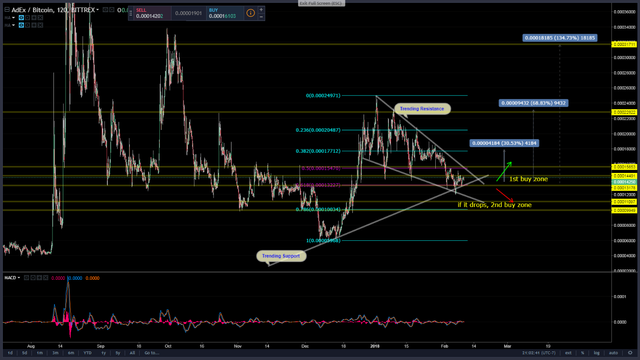Screen dimensions: 640x360
Task: Click the clock time (UTC-7) label
Action: (539, 353)
